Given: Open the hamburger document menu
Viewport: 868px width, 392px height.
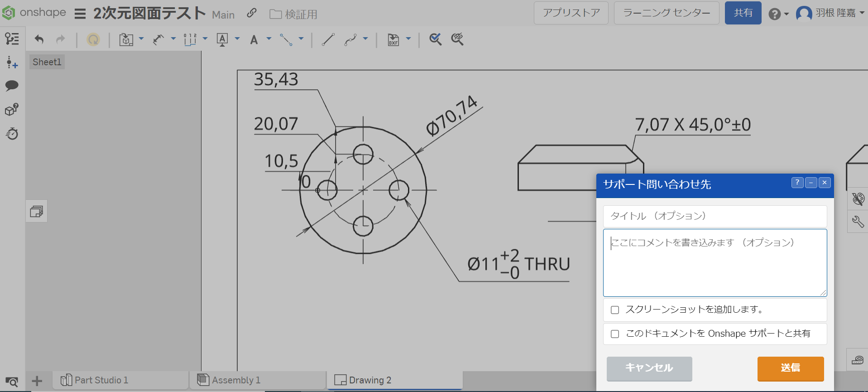Looking at the screenshot, I should coord(80,14).
